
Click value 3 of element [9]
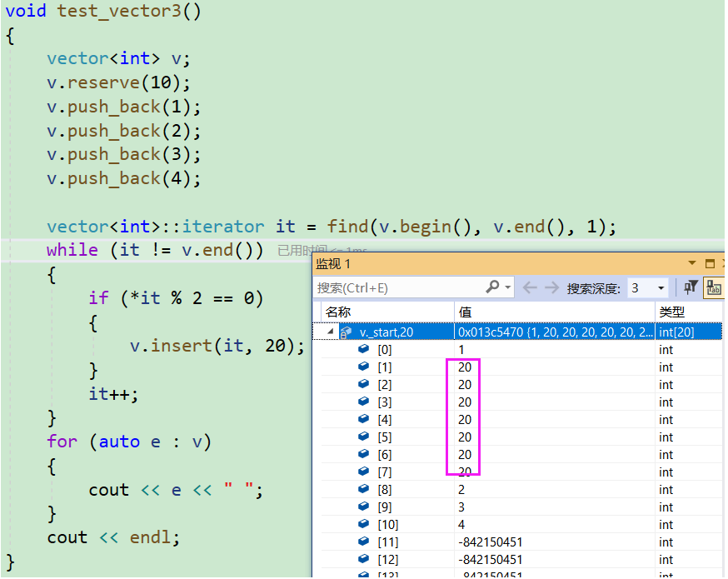(x=461, y=507)
